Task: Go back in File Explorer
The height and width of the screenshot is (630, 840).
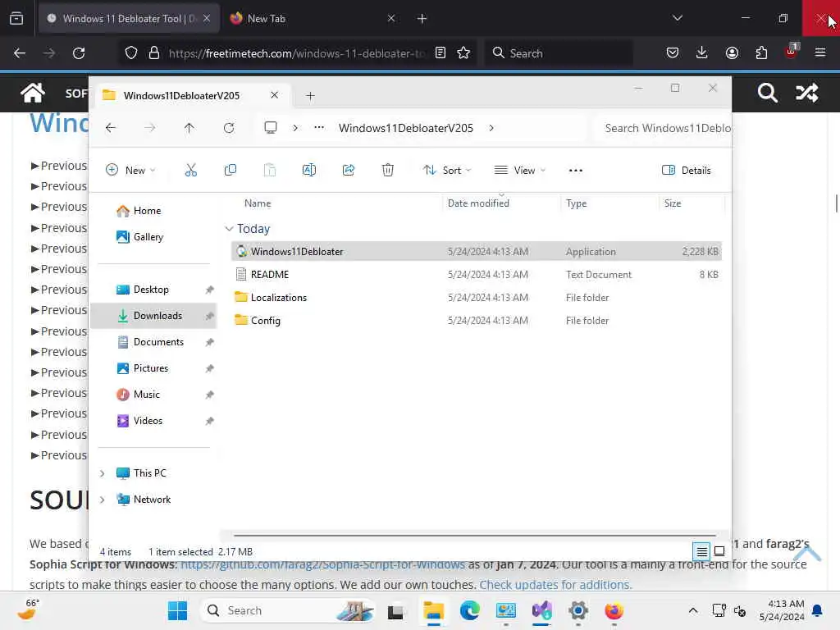Action: click(x=111, y=128)
